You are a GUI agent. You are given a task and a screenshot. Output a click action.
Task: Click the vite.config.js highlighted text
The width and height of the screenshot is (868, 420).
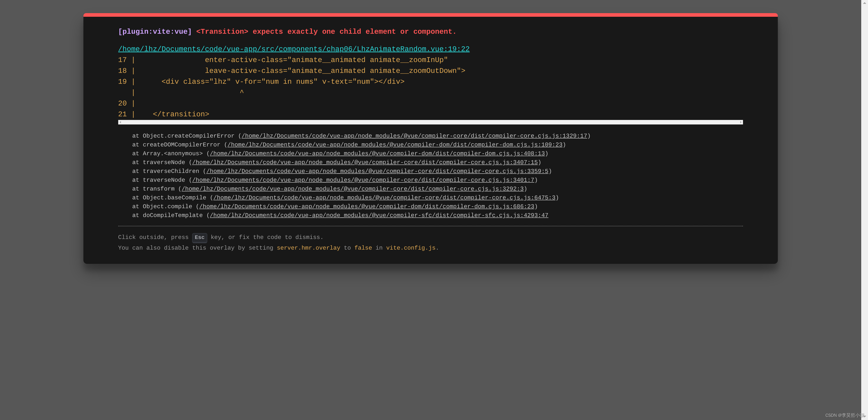coord(410,248)
